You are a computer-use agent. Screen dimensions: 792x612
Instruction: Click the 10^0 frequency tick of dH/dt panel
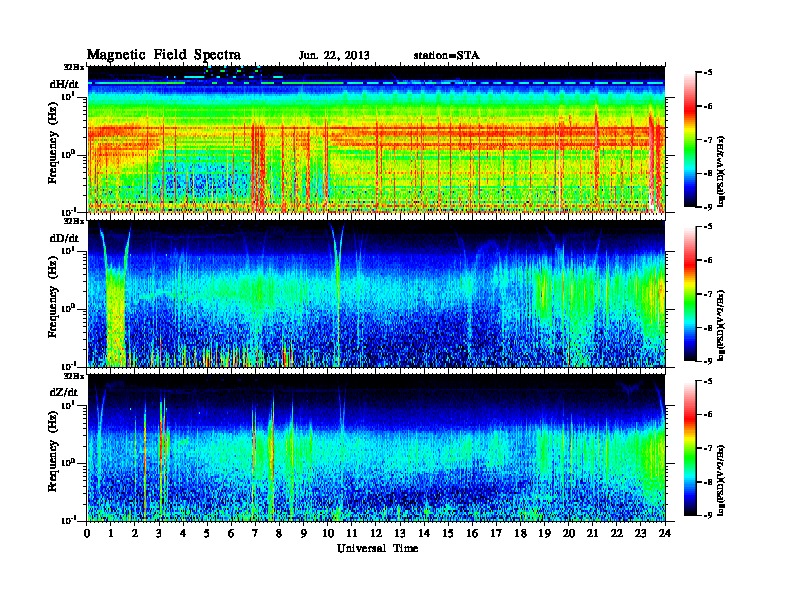tap(68, 154)
